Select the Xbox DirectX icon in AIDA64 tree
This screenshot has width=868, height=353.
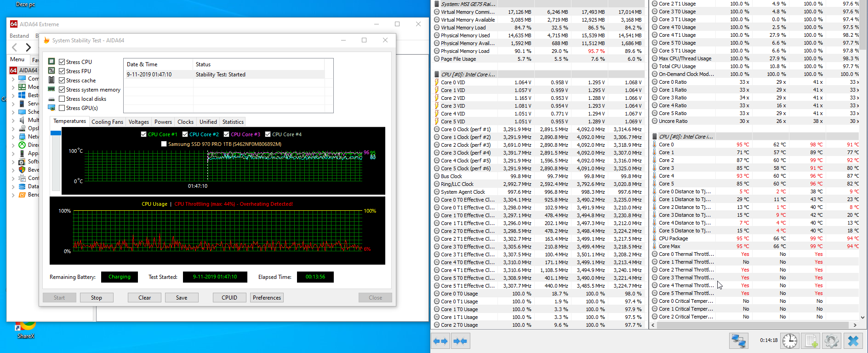click(22, 145)
